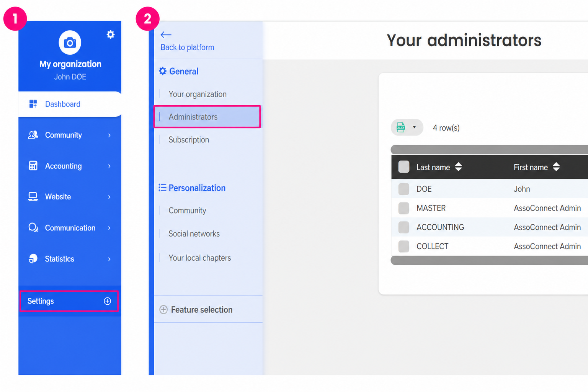The height and width of the screenshot is (392, 588).
Task: Select Administrators in the General section
Action: coord(207,117)
